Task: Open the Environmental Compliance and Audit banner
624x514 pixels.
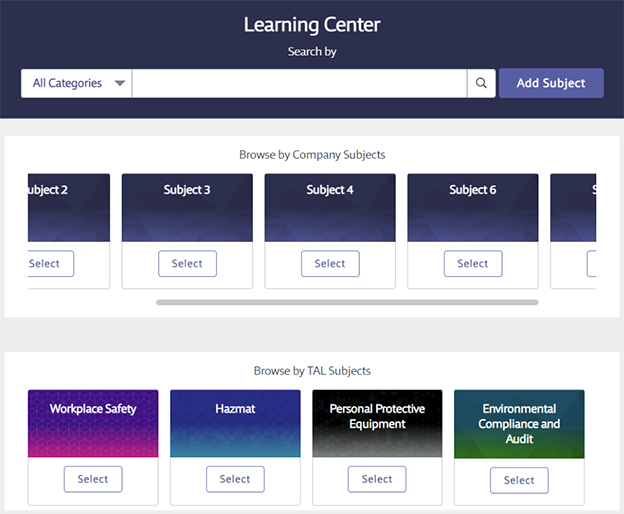Action: click(519, 424)
